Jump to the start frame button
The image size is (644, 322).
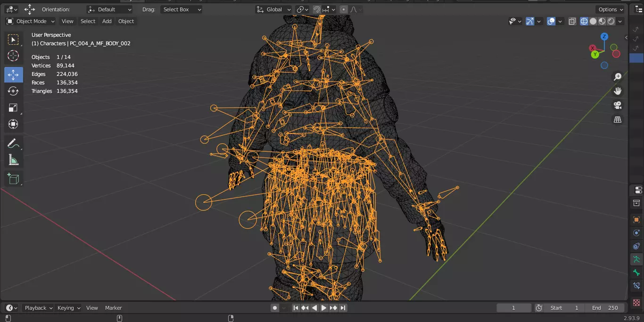pyautogui.click(x=296, y=308)
